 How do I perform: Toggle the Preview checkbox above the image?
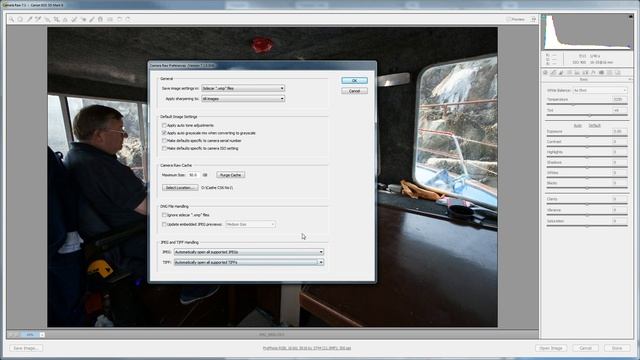pyautogui.click(x=508, y=19)
